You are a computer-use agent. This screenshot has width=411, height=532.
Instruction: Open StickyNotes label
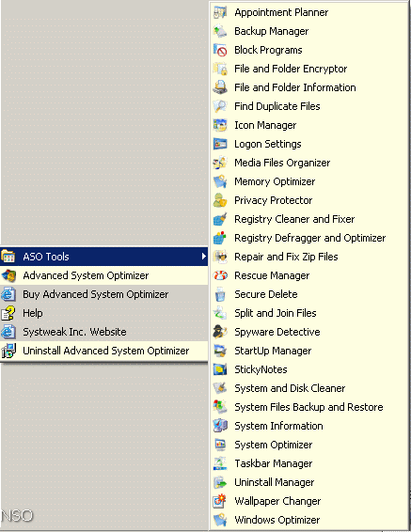[261, 369]
